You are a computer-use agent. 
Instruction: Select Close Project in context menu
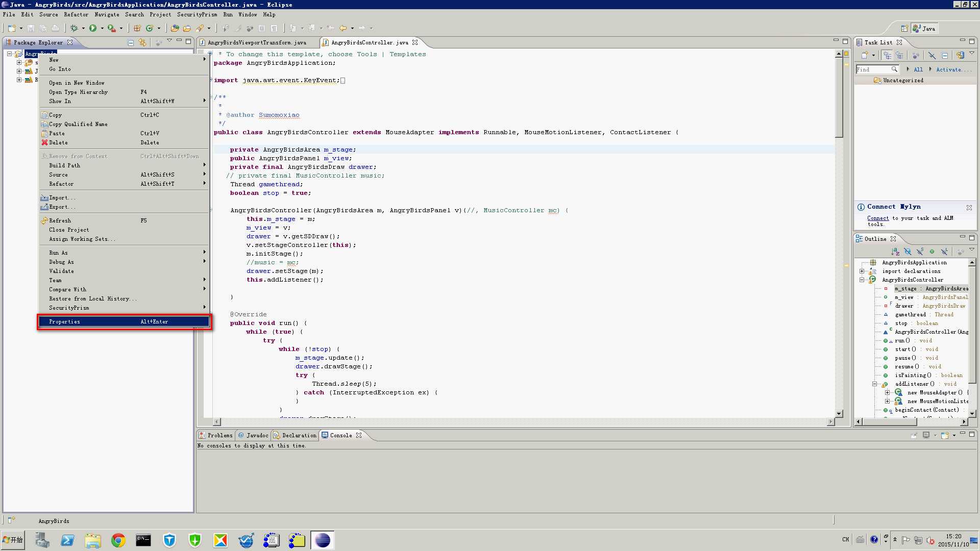click(x=124, y=230)
